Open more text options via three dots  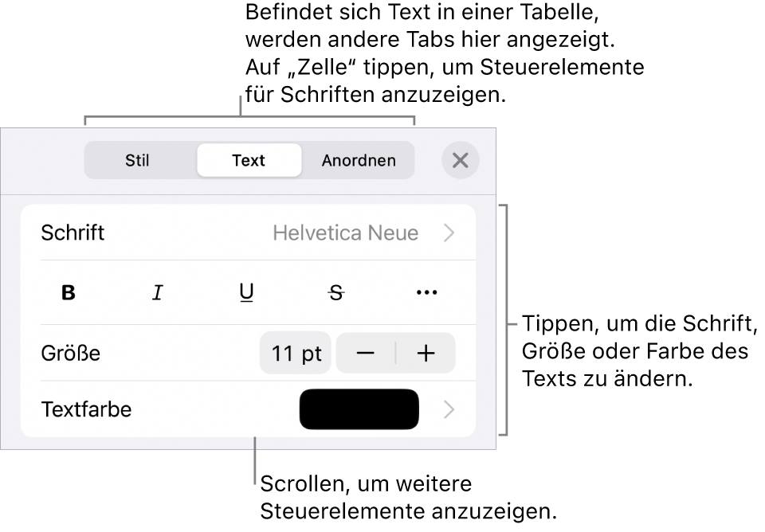click(426, 292)
